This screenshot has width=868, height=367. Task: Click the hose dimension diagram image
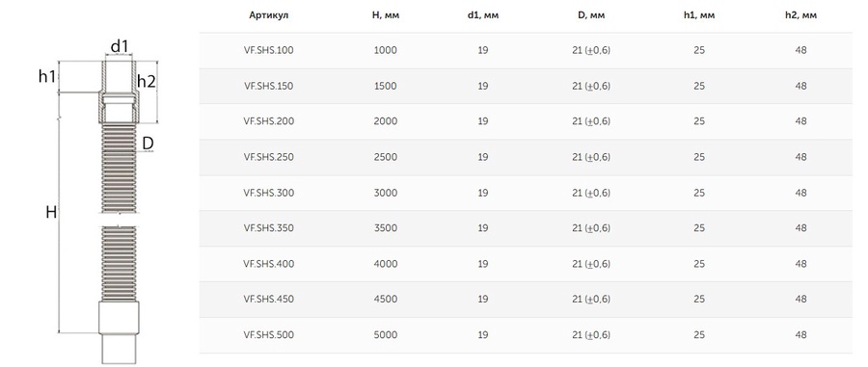(x=98, y=201)
